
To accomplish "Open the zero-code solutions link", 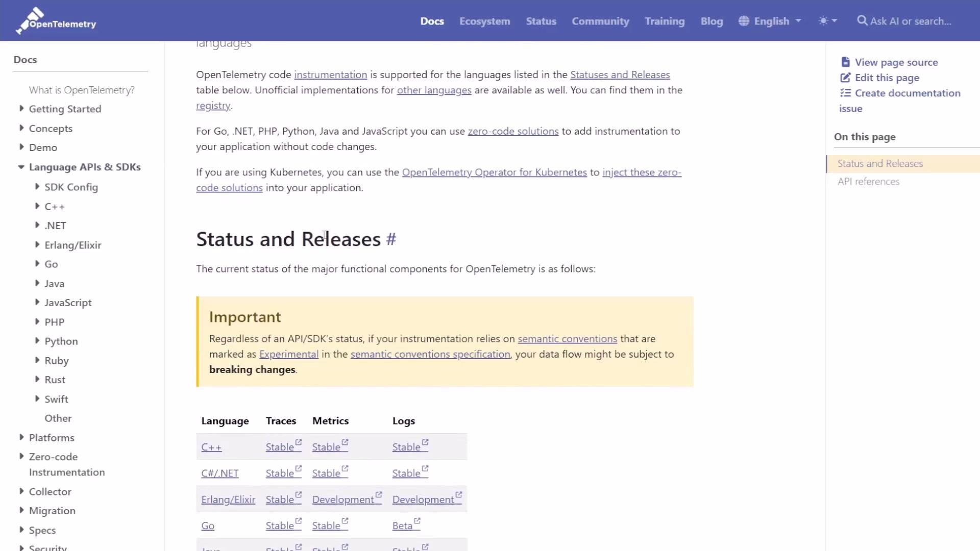I will click(x=513, y=131).
